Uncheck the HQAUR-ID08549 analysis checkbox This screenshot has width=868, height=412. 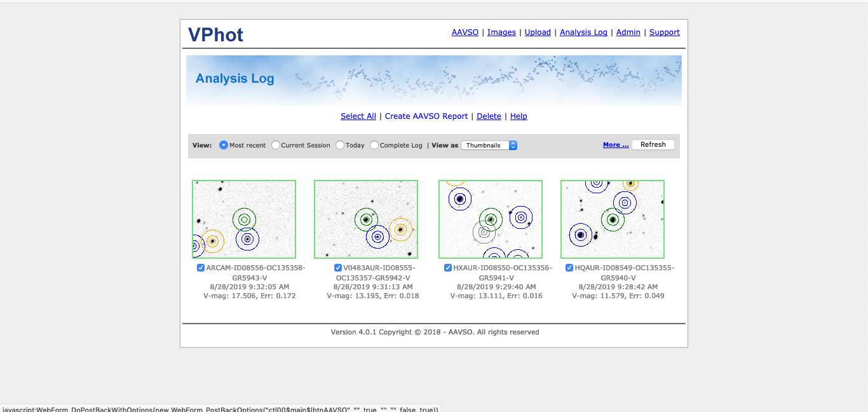[569, 268]
